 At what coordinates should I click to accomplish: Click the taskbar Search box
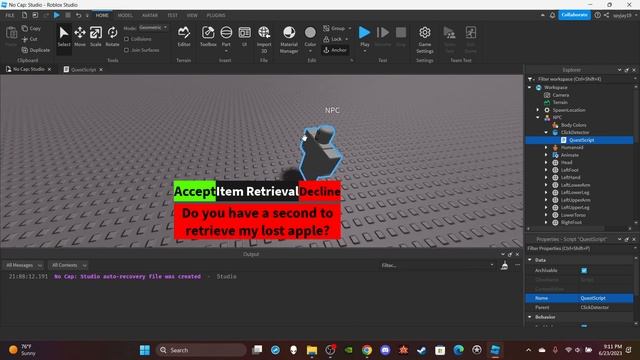coord(201,350)
